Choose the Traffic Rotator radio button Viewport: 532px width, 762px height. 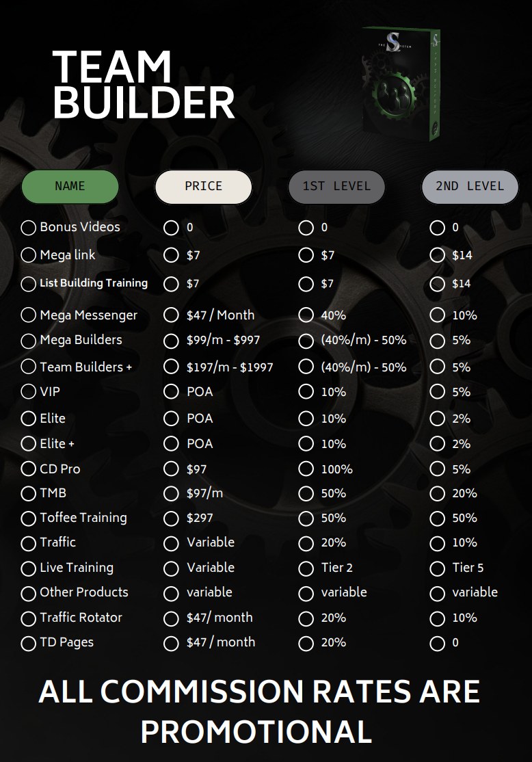pos(29,618)
